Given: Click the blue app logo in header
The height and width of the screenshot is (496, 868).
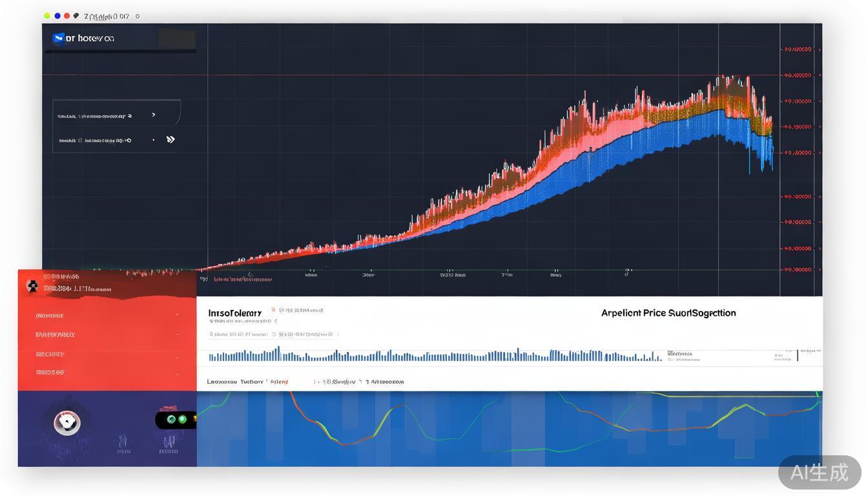Looking at the screenshot, I should [59, 39].
